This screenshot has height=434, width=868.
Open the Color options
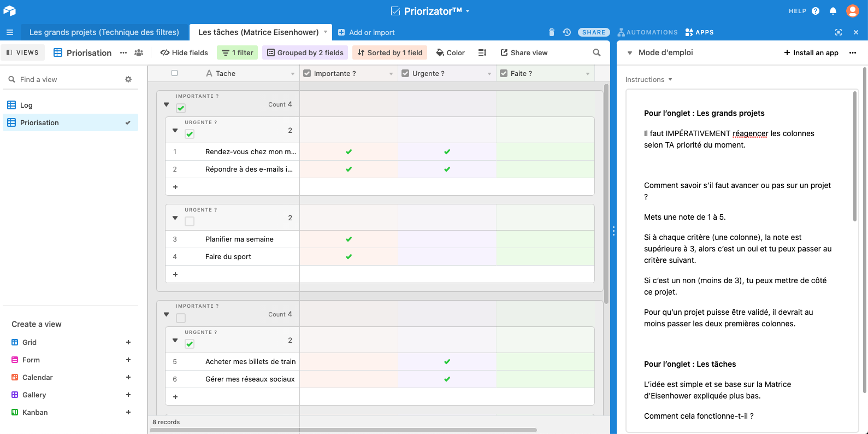coord(450,52)
